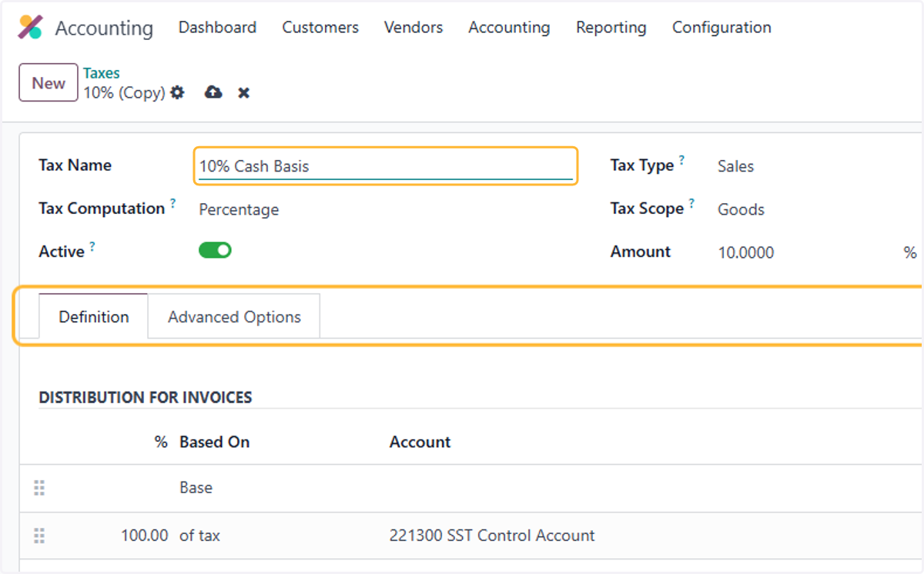Click the '10% (Copy)' record title
924x574 pixels.
tap(125, 92)
